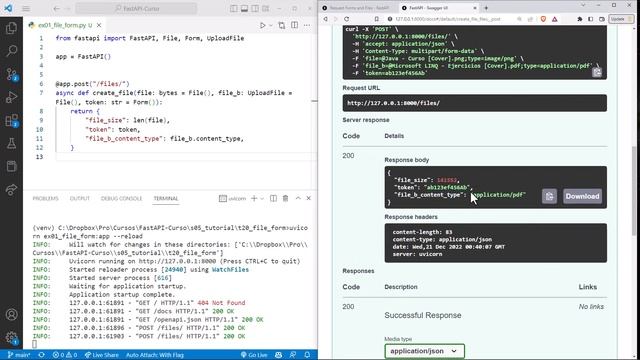Open Customize Layout icon in title bar

pyautogui.click(x=266, y=9)
